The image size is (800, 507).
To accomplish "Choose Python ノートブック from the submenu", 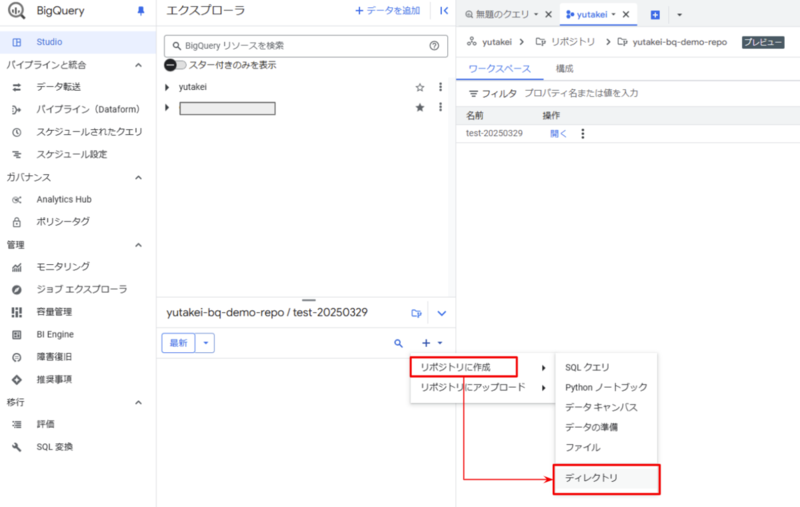I will [x=606, y=387].
